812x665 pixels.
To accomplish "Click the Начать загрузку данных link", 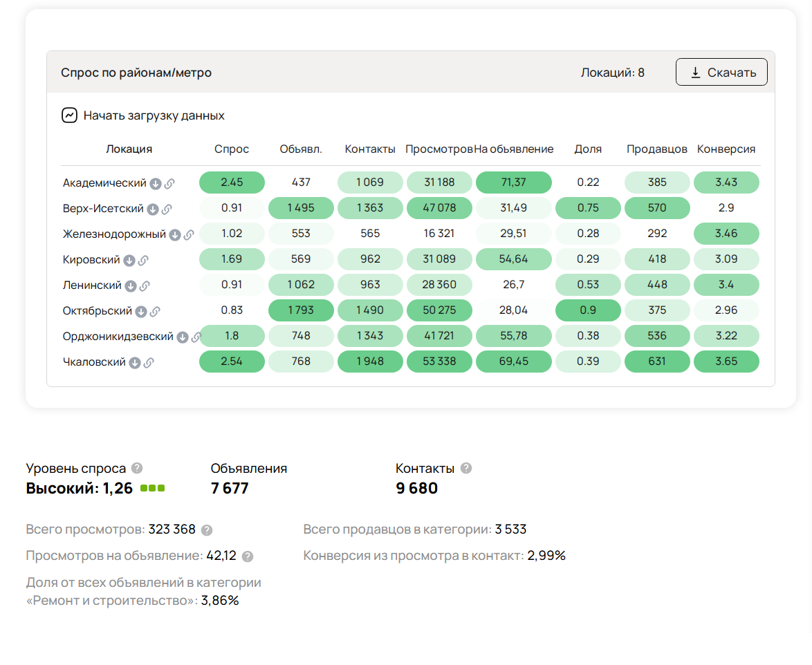I will coord(154,115).
